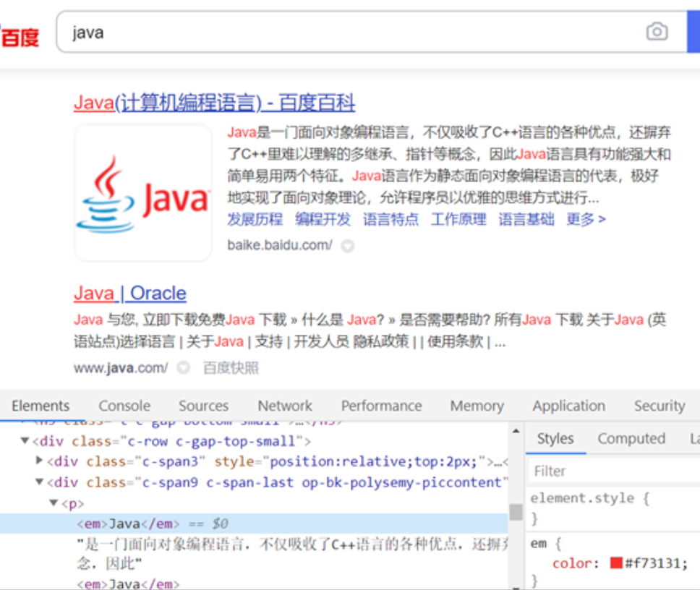Image resolution: width=700 pixels, height=590 pixels.
Task: Open the 百度快照 cached page link
Action: [x=231, y=368]
